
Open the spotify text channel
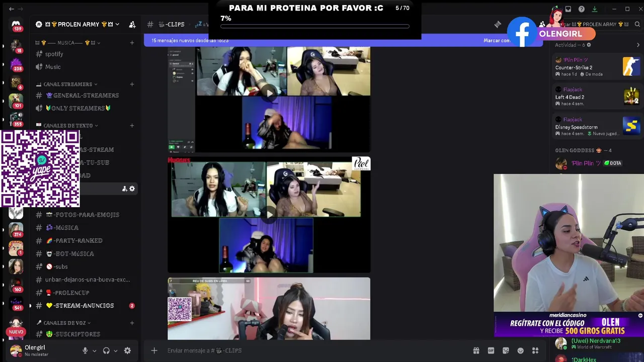pos(85,54)
